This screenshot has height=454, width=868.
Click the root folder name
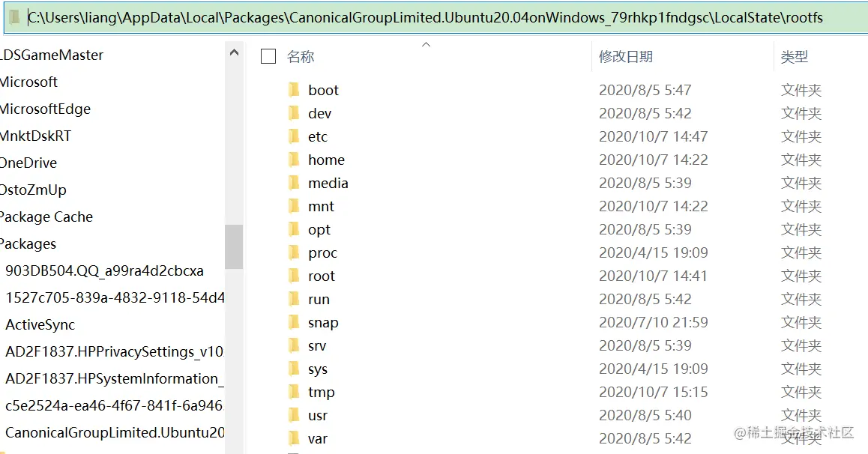click(322, 276)
